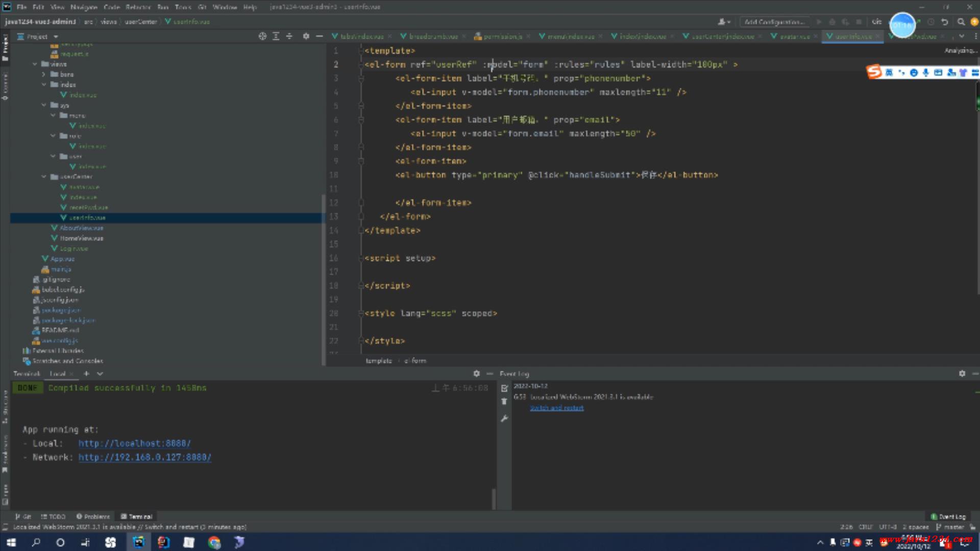Click terminal vertical scrollbar thumb
The height and width of the screenshot is (551, 980).
pos(494,499)
